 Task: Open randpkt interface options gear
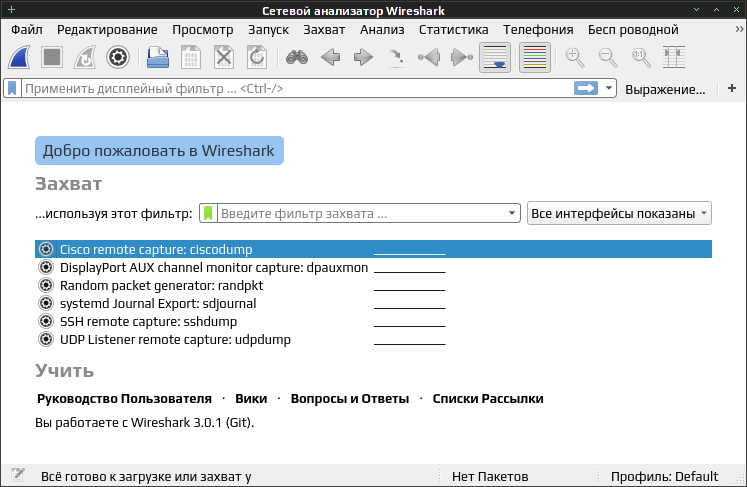[46, 285]
